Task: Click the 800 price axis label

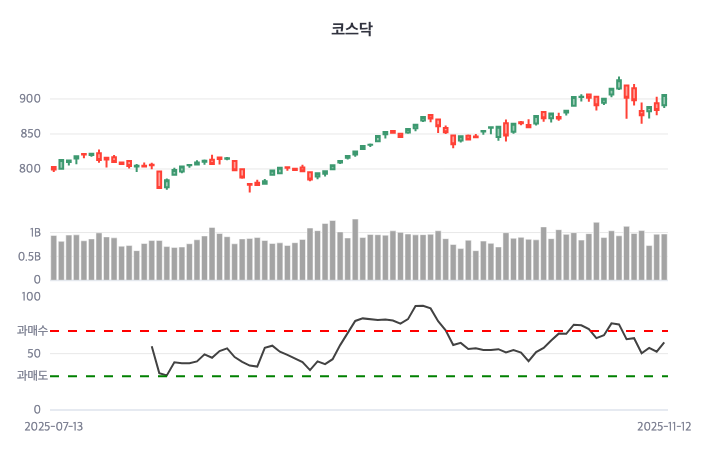Action: tap(30, 169)
